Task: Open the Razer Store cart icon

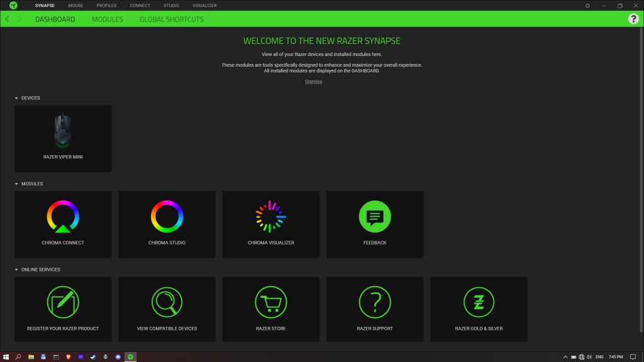Action: [270, 302]
